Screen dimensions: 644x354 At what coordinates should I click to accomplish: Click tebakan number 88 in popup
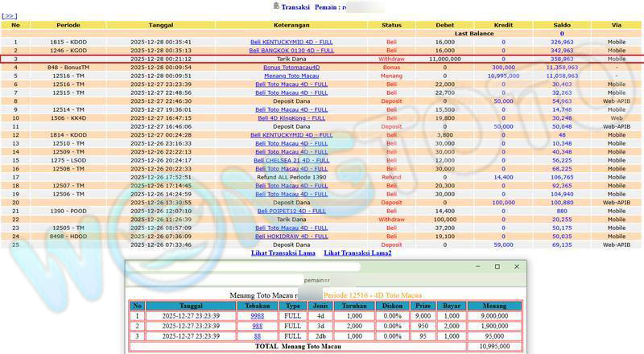pos(258,336)
